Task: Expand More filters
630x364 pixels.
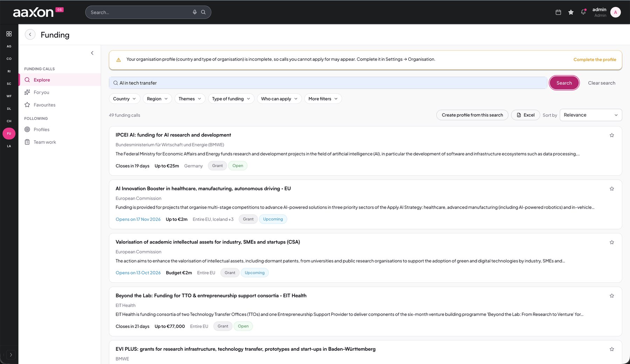Action: (323, 99)
